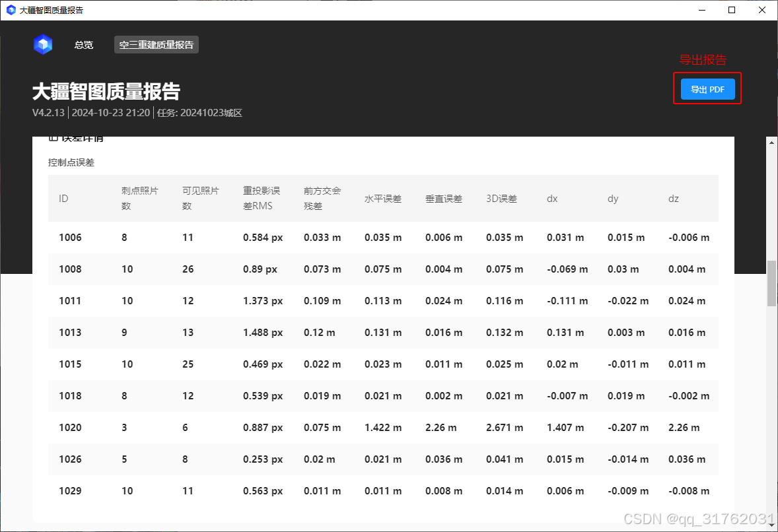Select control point ID 1006
Image resolution: width=778 pixels, height=532 pixels.
(70, 238)
